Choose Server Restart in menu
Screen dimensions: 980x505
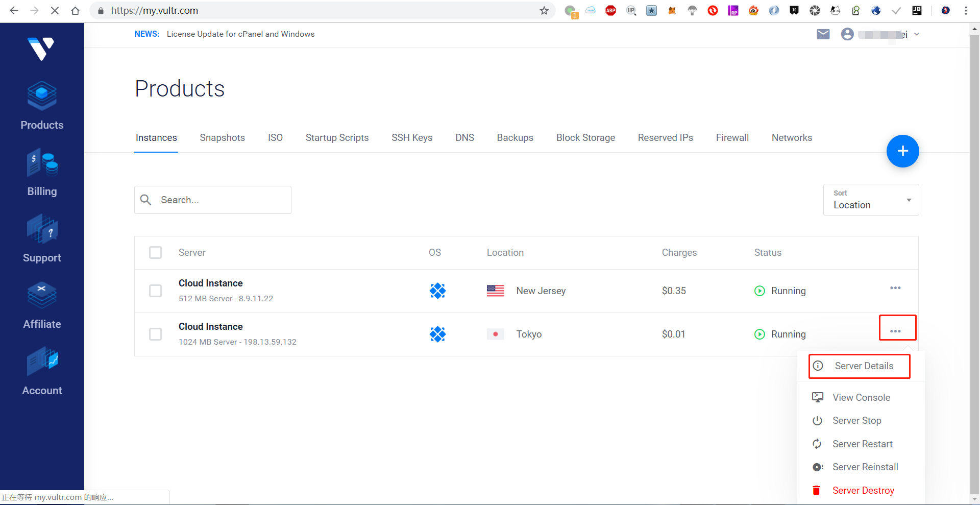coord(861,444)
